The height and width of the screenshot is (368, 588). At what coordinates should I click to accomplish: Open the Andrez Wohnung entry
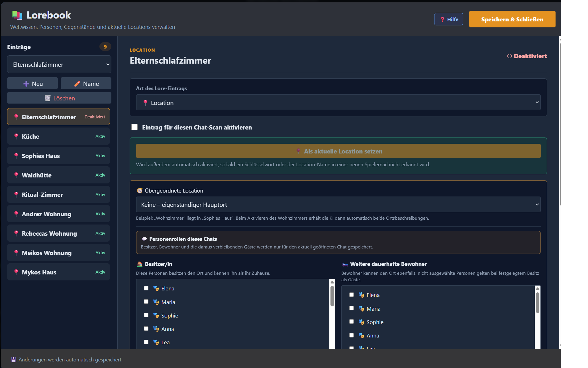click(58, 214)
